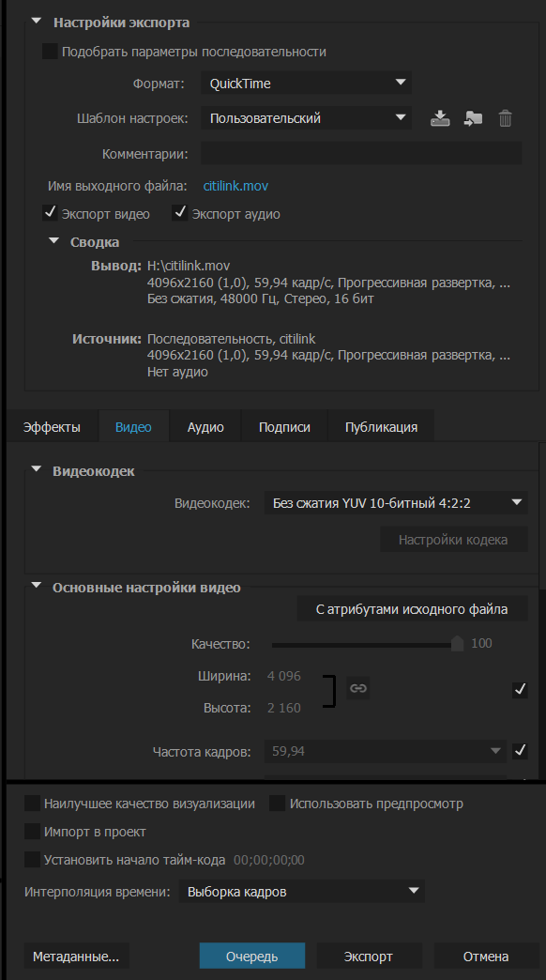The image size is (546, 980).
Task: Switch to the Аудио tab
Action: click(205, 427)
